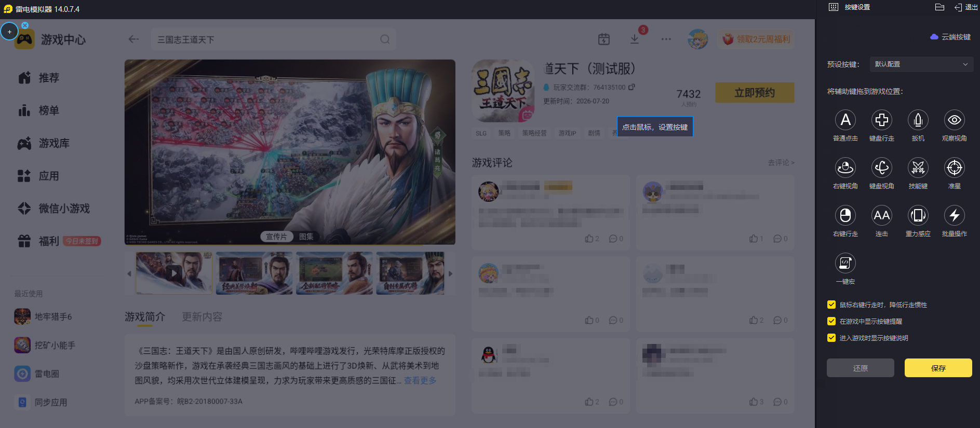Toggle 鼠标右键行走时，降低行走惯性 checkbox
The height and width of the screenshot is (428, 980).
(831, 305)
